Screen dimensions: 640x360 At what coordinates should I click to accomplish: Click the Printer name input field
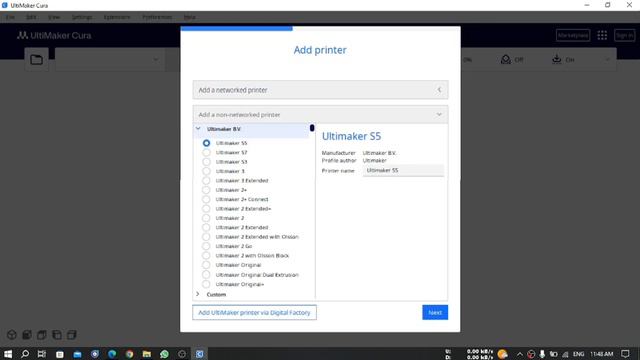coord(403,171)
